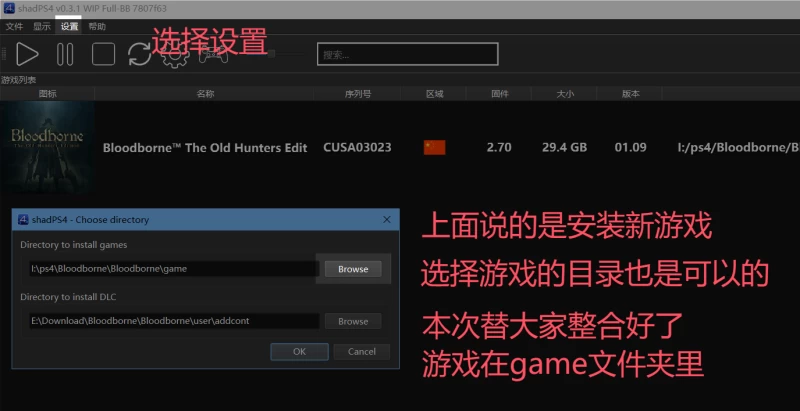Sort by 大小 column header
Image resolution: width=800 pixels, height=411 pixels.
click(565, 94)
